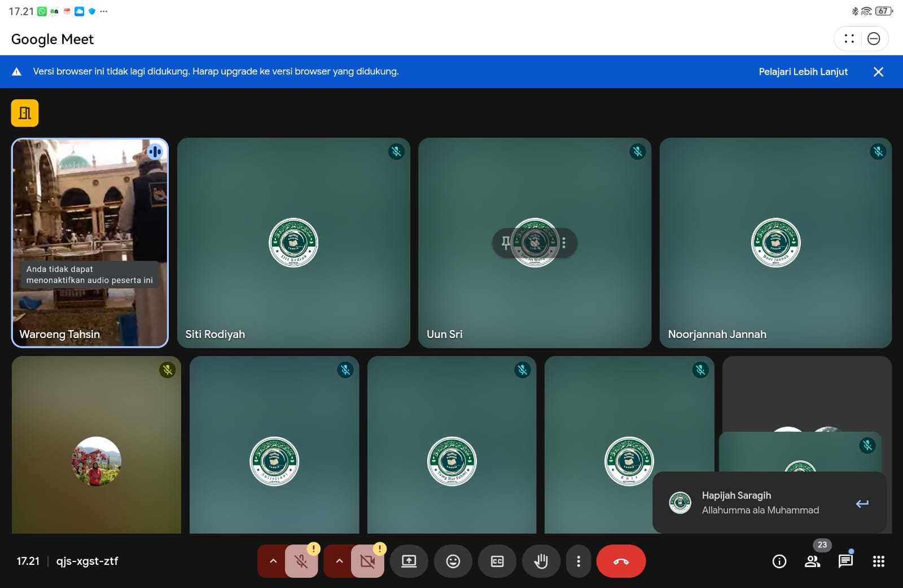Open the emoji reactions picker
This screenshot has width=903, height=588.
453,561
